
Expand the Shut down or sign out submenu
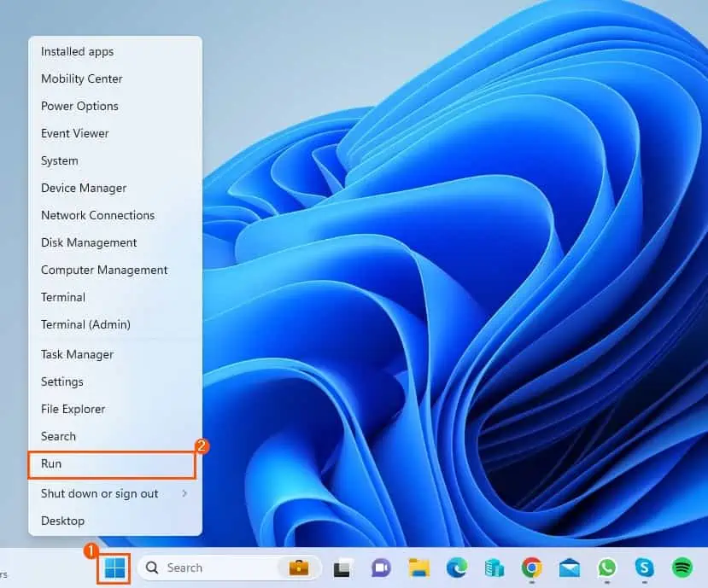click(100, 493)
